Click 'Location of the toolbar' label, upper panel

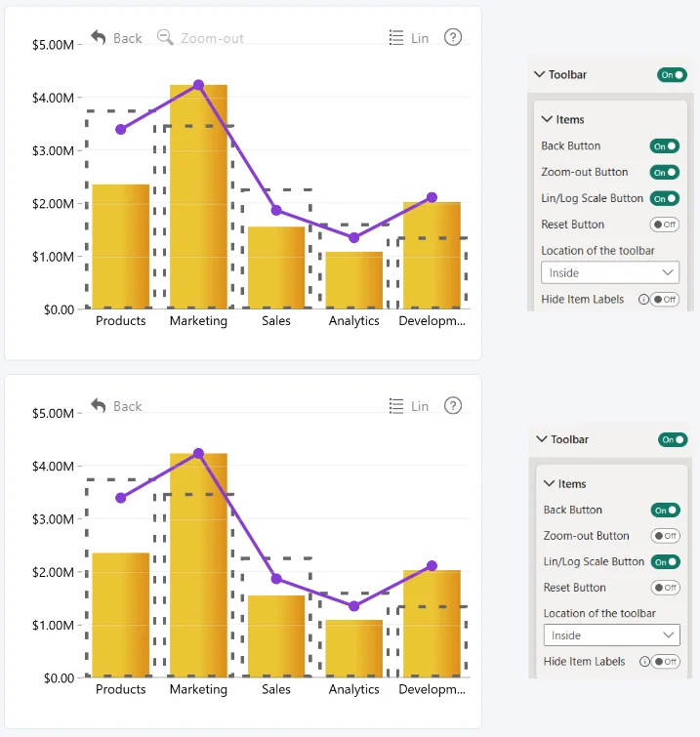point(598,251)
